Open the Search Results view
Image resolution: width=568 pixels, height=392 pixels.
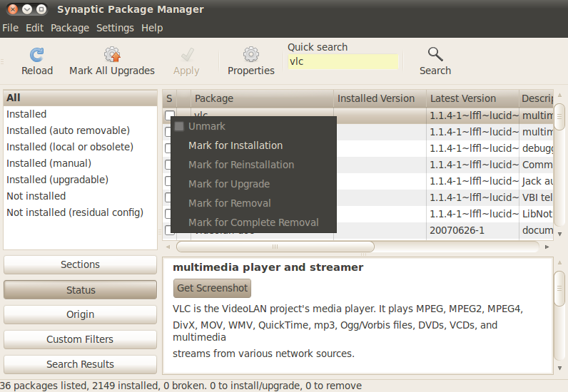pyautogui.click(x=80, y=364)
